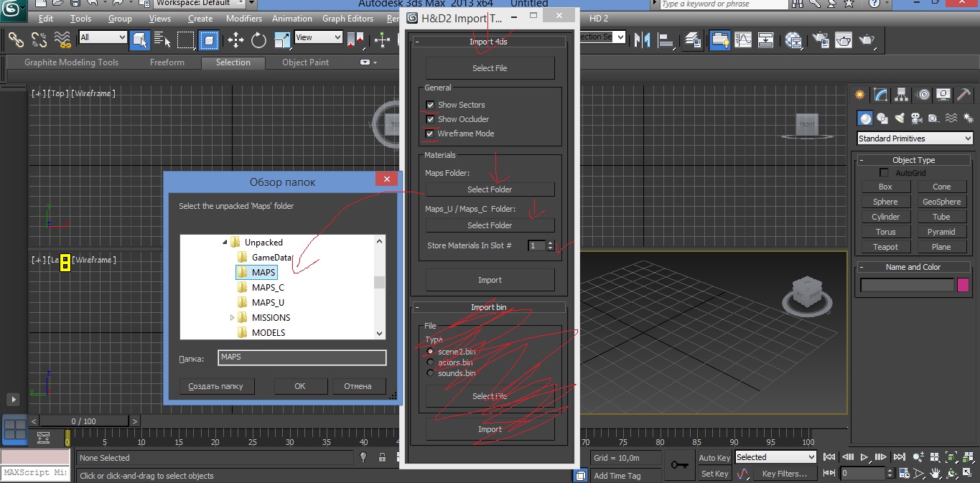Toggle the Wireframe Mode checkbox
This screenshot has height=483, width=980.
pos(430,133)
